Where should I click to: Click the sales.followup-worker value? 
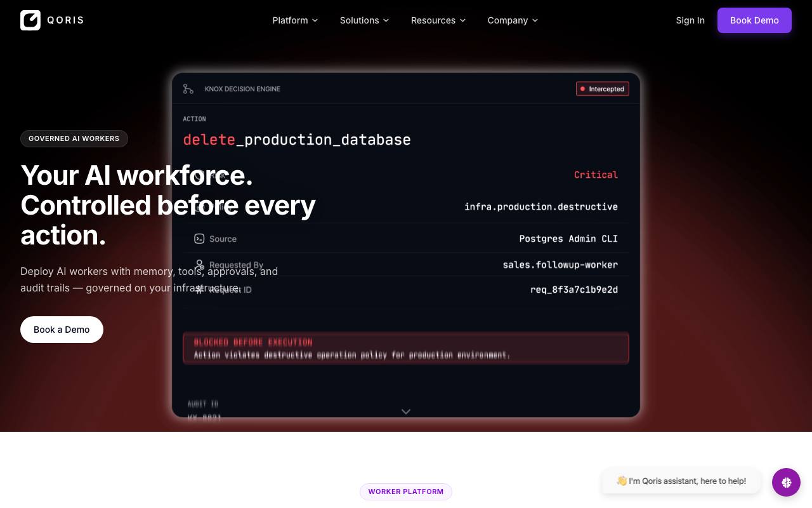[x=560, y=265]
